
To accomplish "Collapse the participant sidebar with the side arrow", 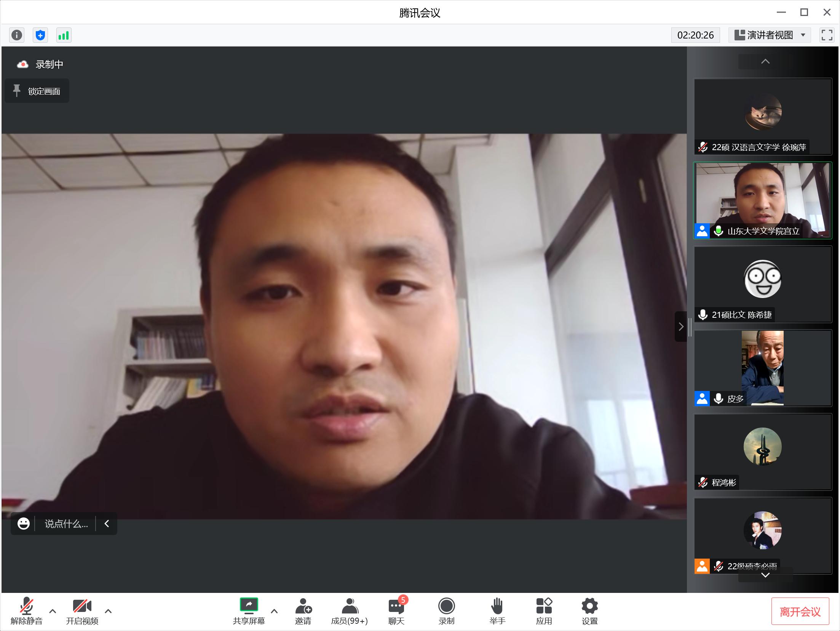I will click(x=681, y=327).
